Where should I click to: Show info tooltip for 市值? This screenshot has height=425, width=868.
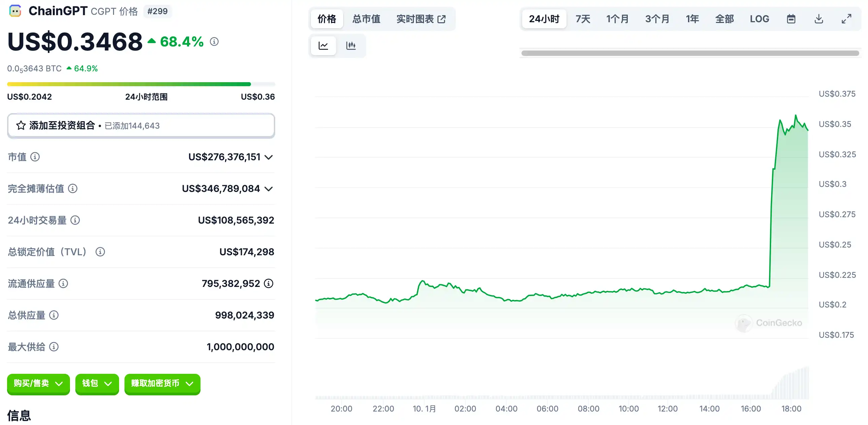(35, 157)
